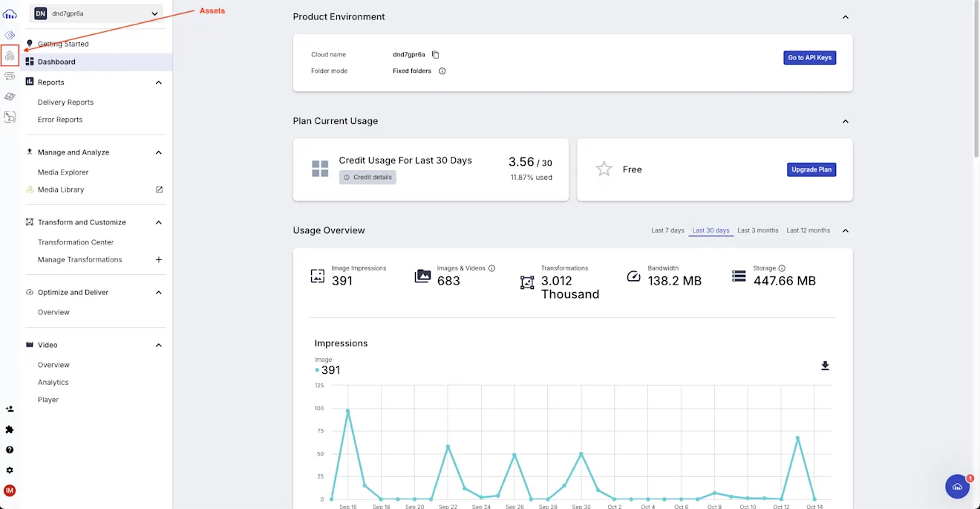Select the Last 7 days range

click(x=667, y=230)
